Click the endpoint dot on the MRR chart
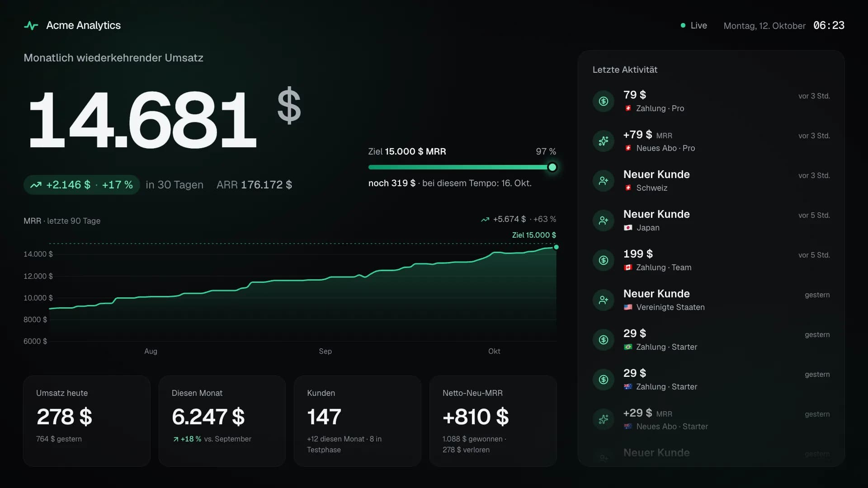Viewport: 868px width, 488px height. click(556, 247)
